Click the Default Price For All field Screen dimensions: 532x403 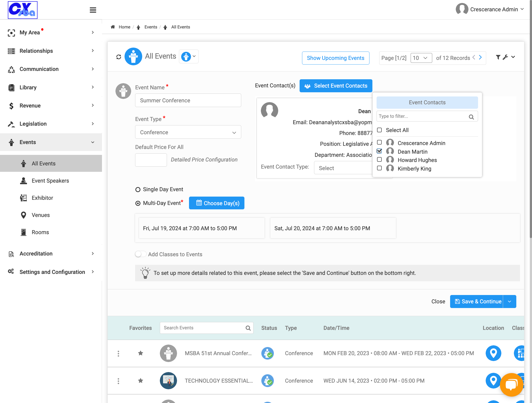[151, 160]
